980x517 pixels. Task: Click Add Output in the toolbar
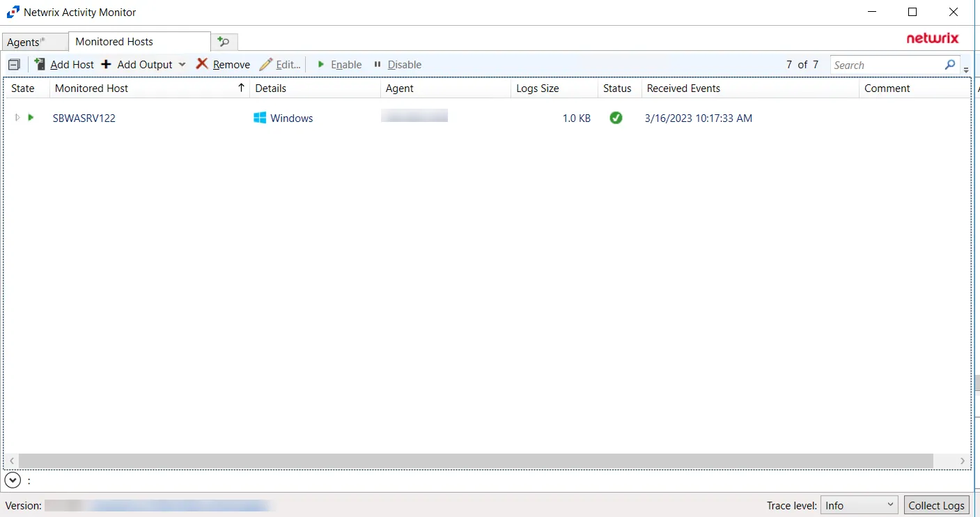point(137,65)
